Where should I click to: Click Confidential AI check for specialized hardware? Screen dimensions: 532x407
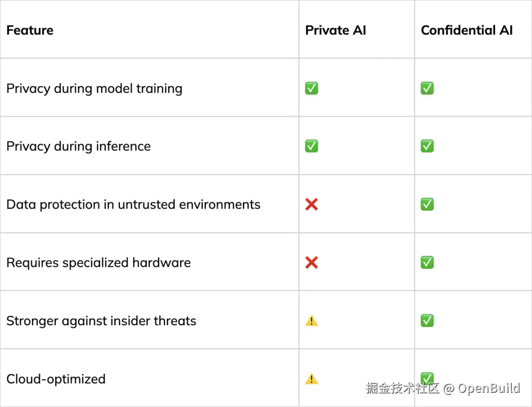[x=427, y=262]
